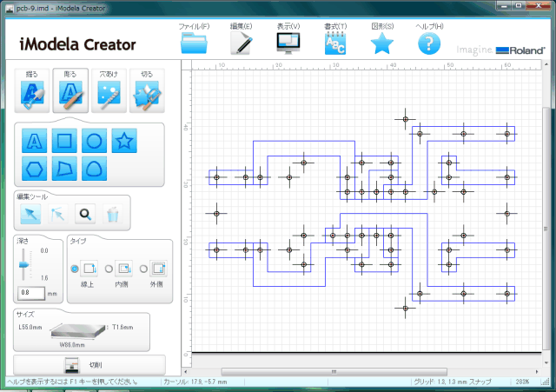
Task: Click the horizontal scrollbar right arrow
Action: point(537,372)
